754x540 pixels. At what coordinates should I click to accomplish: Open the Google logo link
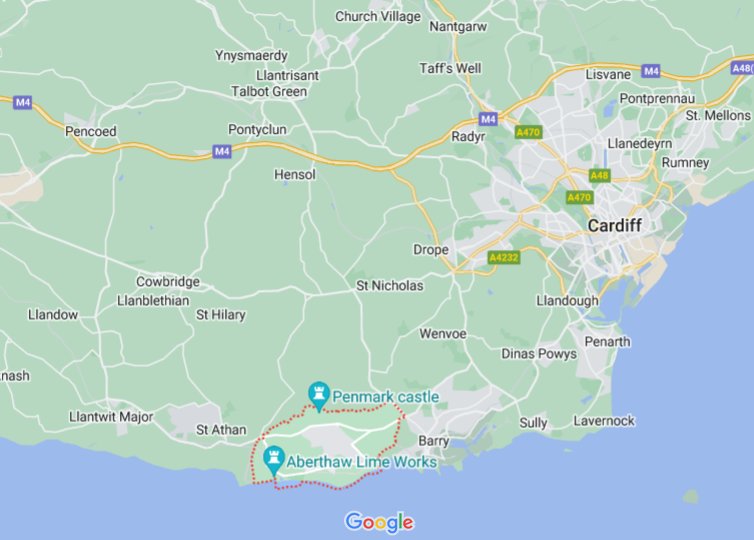[379, 523]
